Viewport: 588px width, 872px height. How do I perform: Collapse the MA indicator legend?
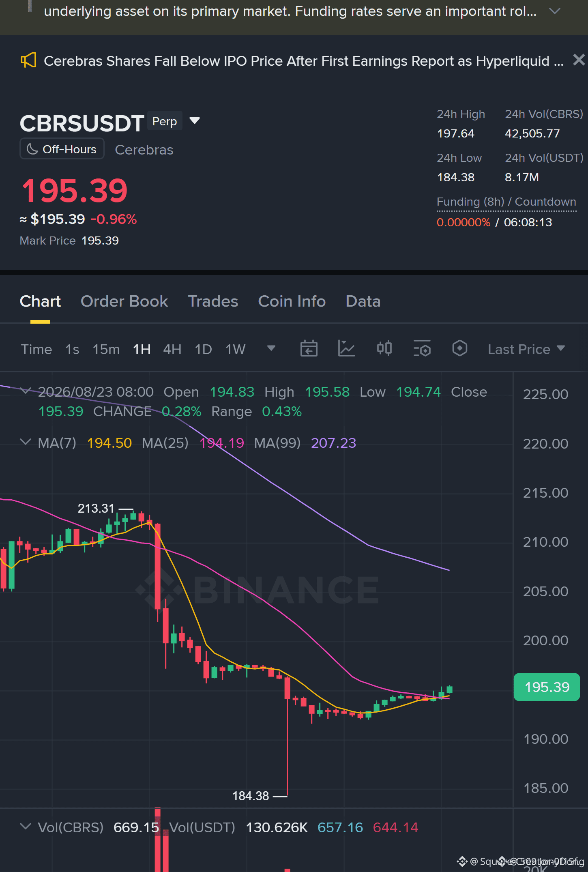(26, 442)
